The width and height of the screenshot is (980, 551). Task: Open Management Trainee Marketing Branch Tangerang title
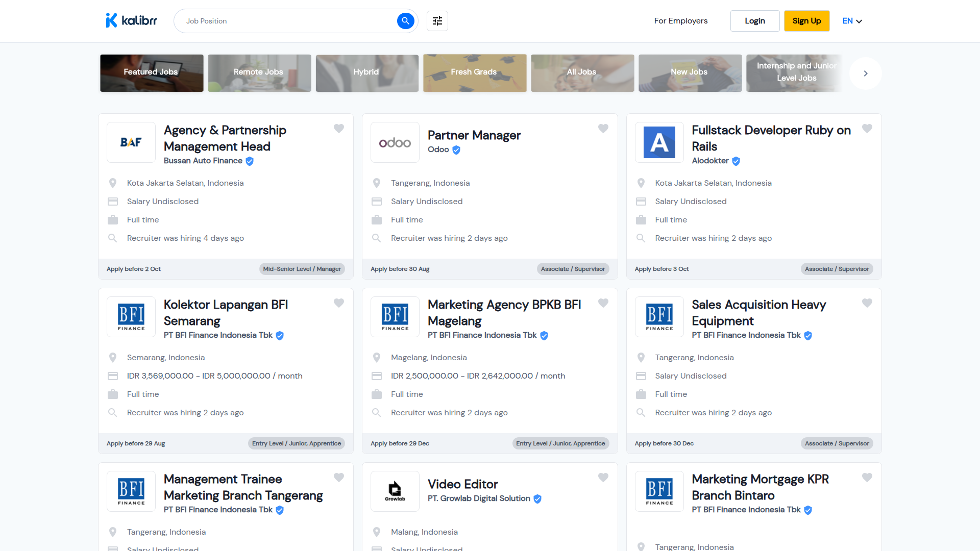coord(243,487)
